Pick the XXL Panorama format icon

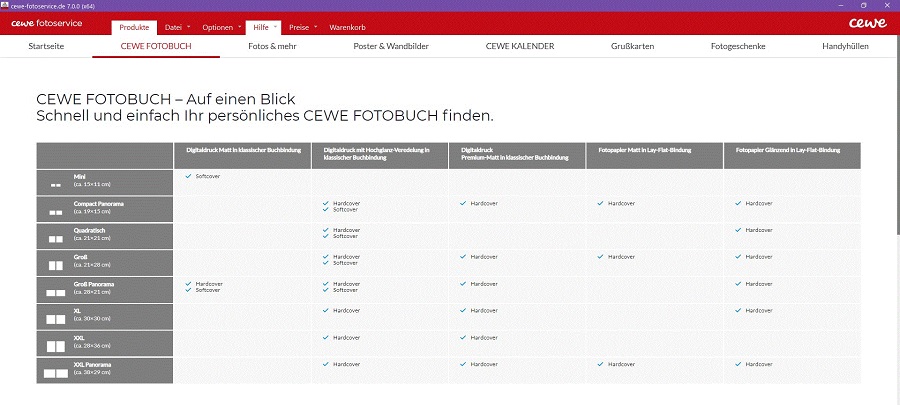pos(56,373)
